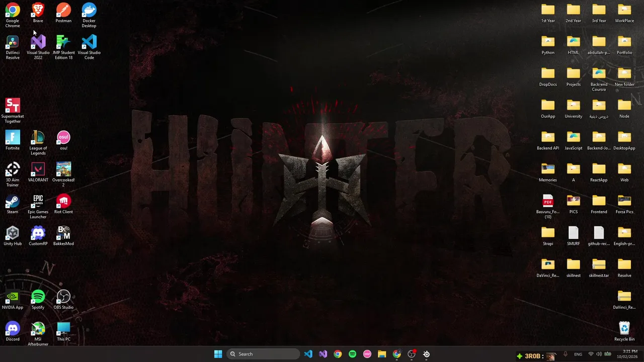Click the Projects folder
This screenshot has height=362, width=644.
pos(573,76)
